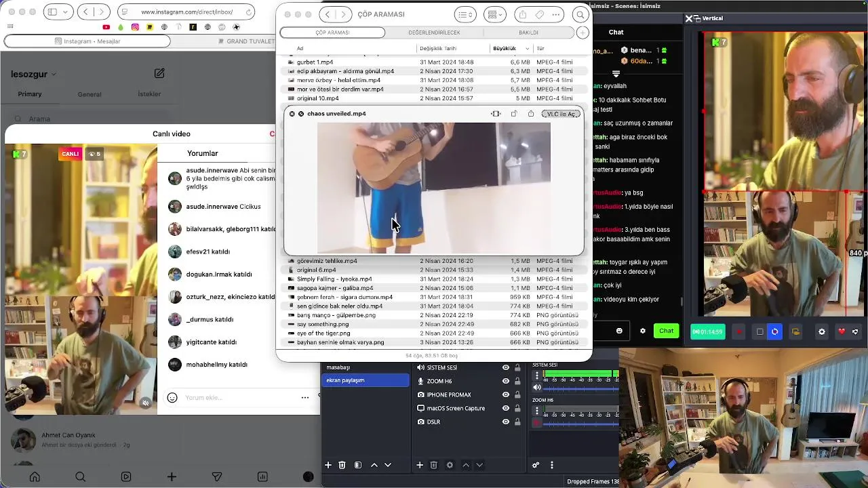
Task: Open Finder list view options dropdown
Action: pos(465,14)
